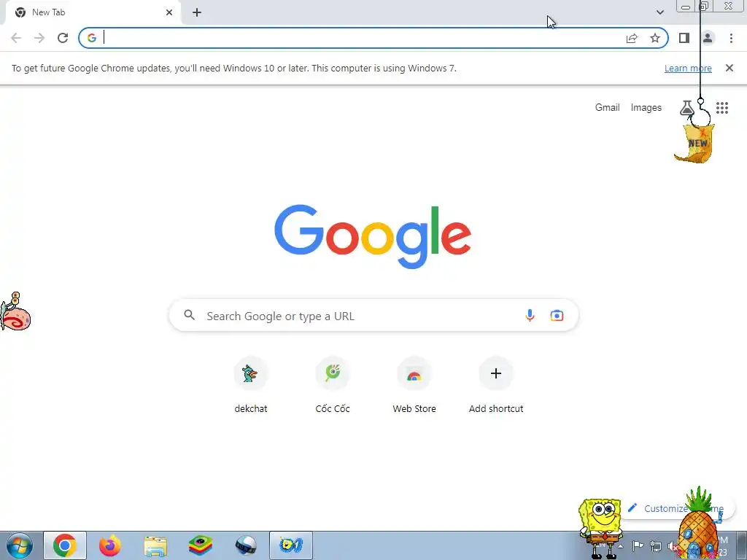This screenshot has height=560, width=747.
Task: Open the Search Labs flask icon
Action: click(x=686, y=108)
